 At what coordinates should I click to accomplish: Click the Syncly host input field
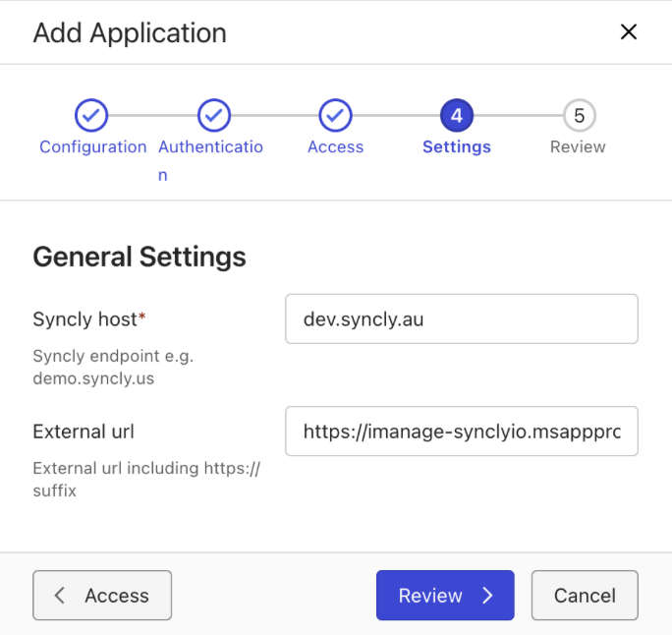462,319
